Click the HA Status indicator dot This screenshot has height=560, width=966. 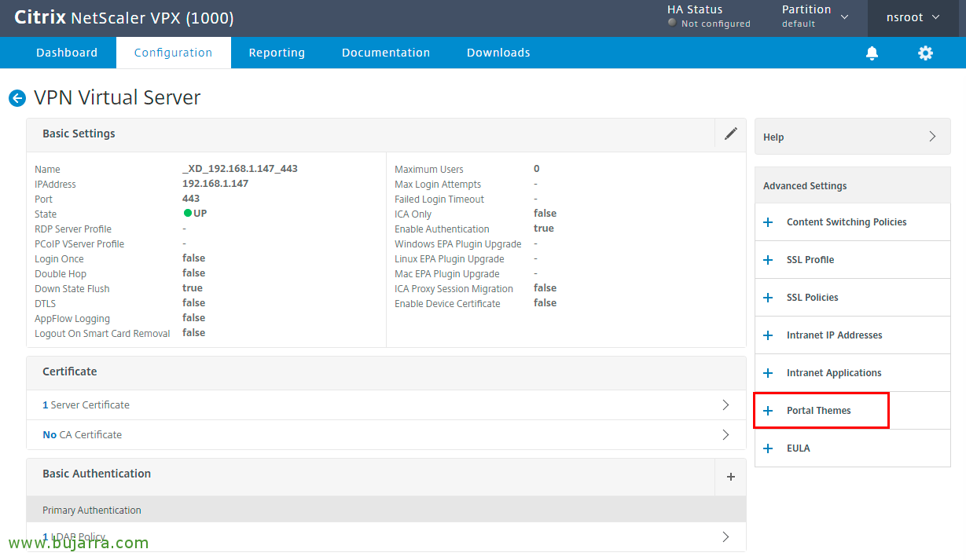coord(672,23)
